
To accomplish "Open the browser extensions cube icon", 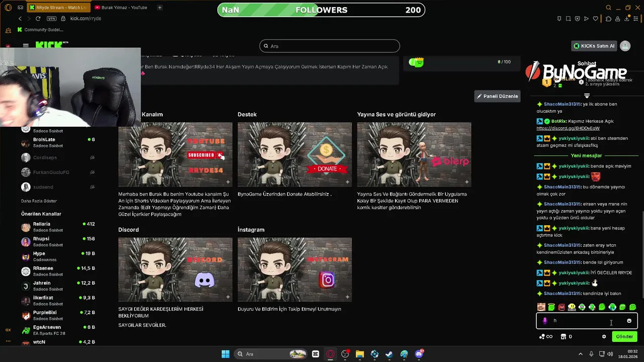I will click(x=608, y=19).
